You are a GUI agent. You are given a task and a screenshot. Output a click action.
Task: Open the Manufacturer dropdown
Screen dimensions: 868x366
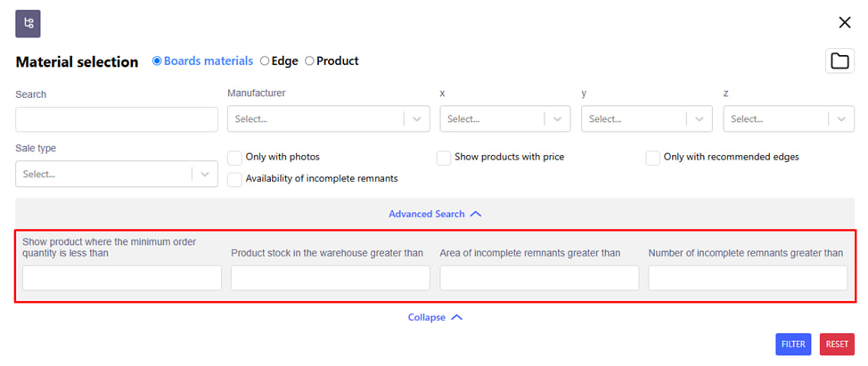[x=328, y=119]
